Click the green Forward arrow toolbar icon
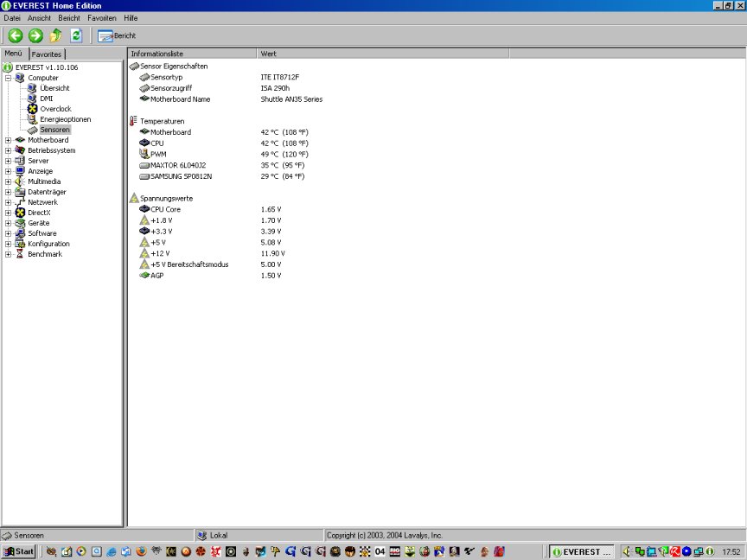Viewport: 747px width, 560px height. click(x=35, y=35)
